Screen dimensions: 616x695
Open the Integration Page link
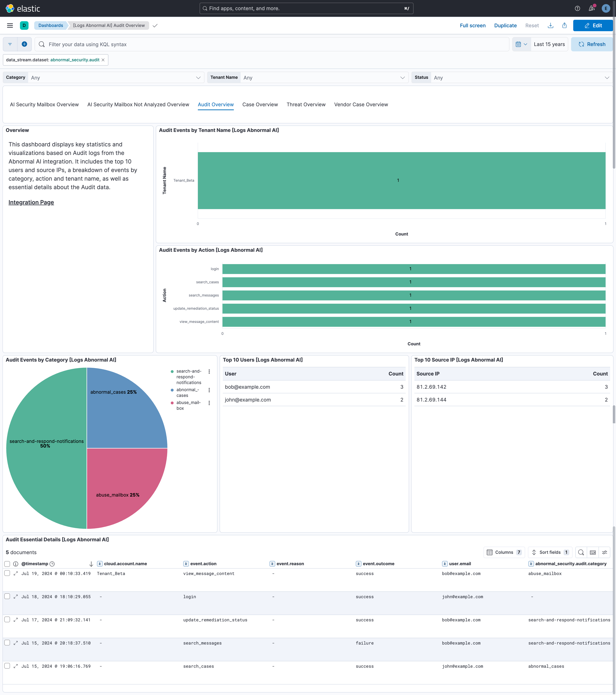coord(31,202)
